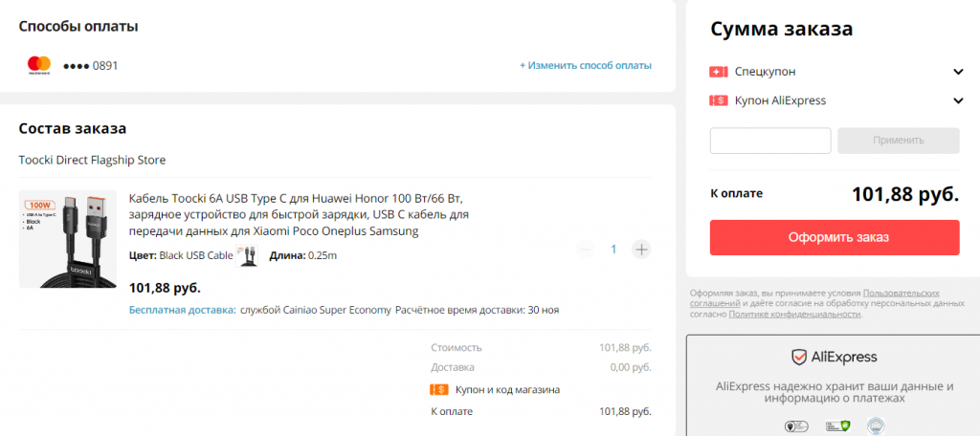
Task: Click the Кабель Toocki 6A product title
Action: coord(299,215)
